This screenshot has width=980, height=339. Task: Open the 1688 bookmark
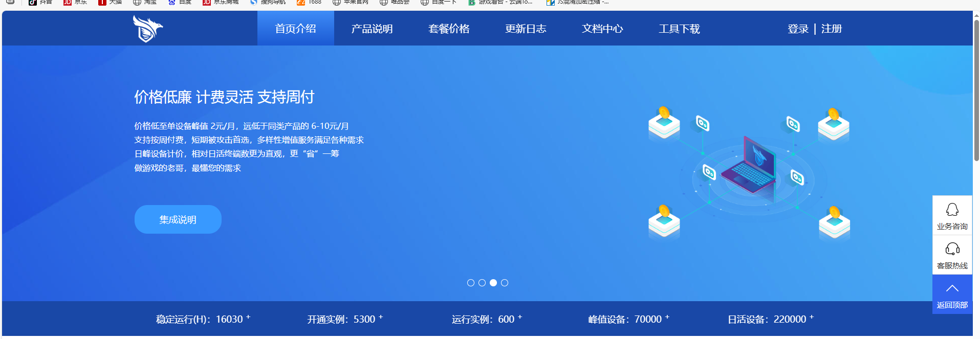[309, 2]
